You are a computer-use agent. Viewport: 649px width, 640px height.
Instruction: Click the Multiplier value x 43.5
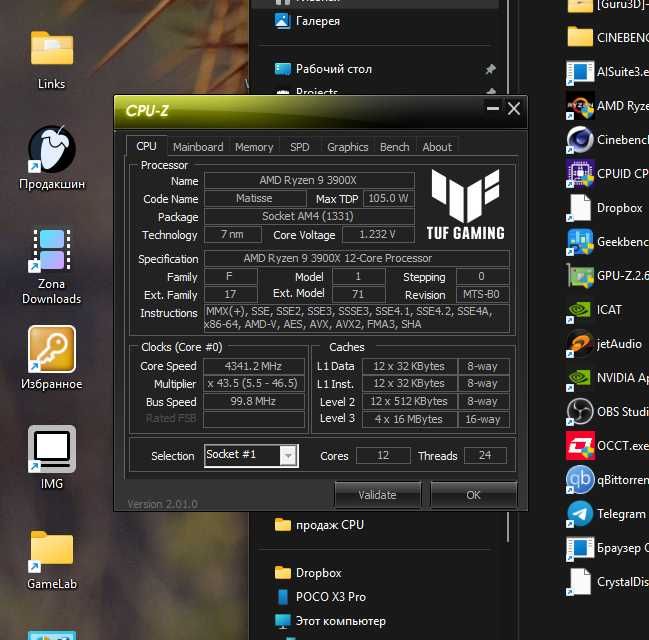[x=254, y=383]
